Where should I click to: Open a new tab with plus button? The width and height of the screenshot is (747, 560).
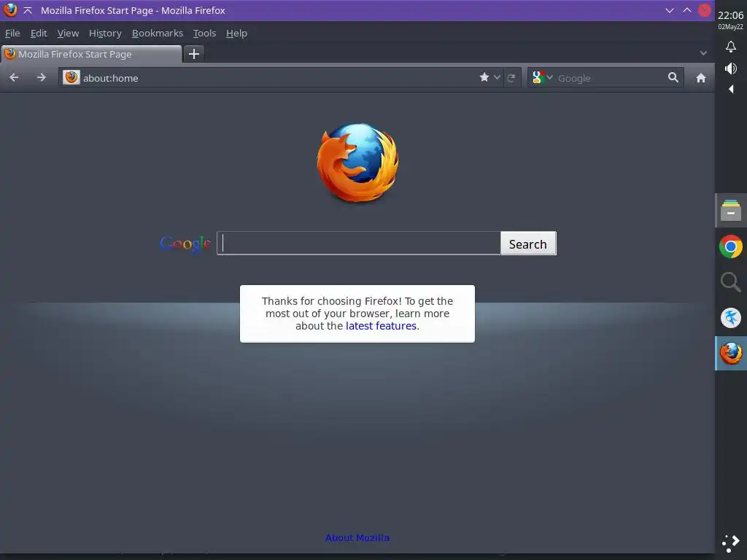194,54
